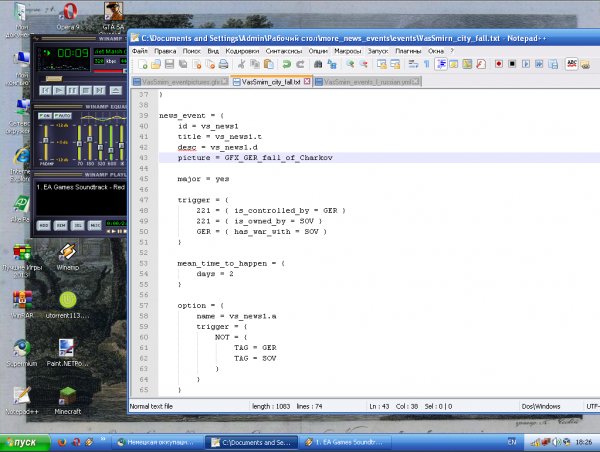Screen dimensions: 600x452
Task: Click the Пуск Start button
Action: click(x=21, y=441)
